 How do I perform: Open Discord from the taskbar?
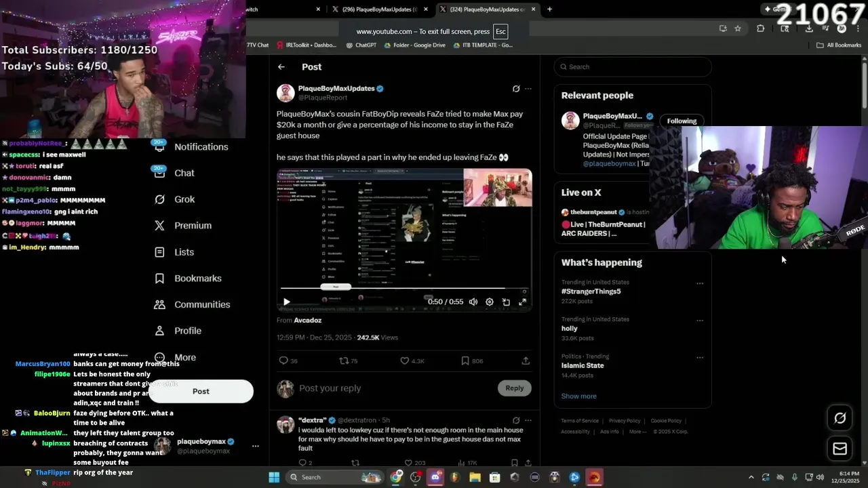(x=435, y=477)
